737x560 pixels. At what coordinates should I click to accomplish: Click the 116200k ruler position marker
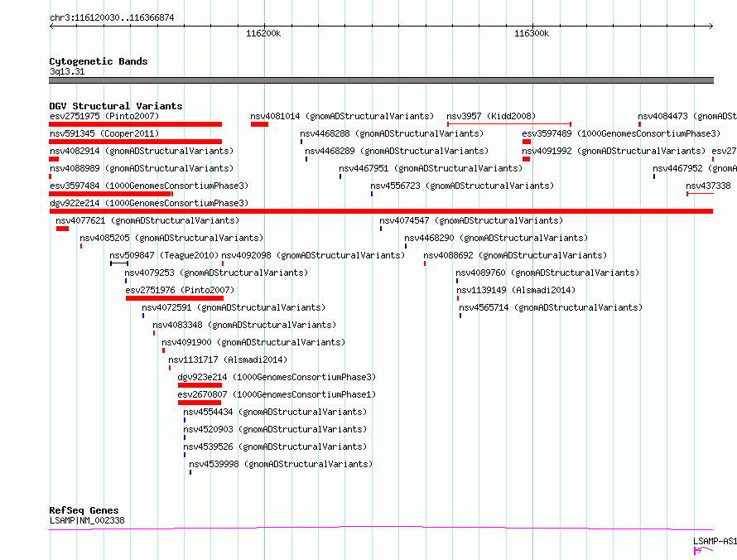[x=263, y=33]
